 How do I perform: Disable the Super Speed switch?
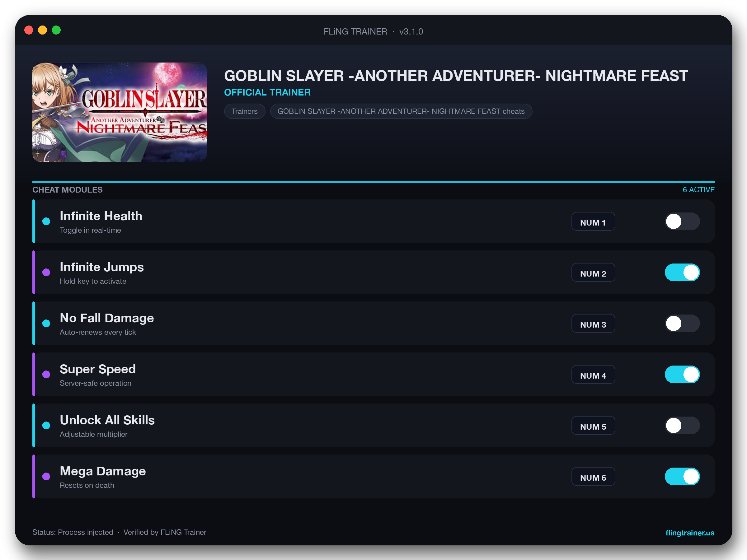click(682, 374)
